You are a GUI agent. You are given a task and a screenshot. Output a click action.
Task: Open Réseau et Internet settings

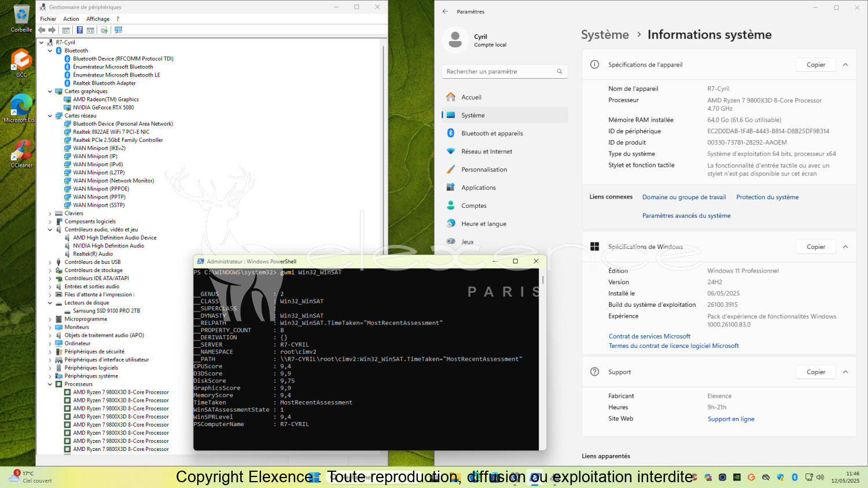(505, 152)
